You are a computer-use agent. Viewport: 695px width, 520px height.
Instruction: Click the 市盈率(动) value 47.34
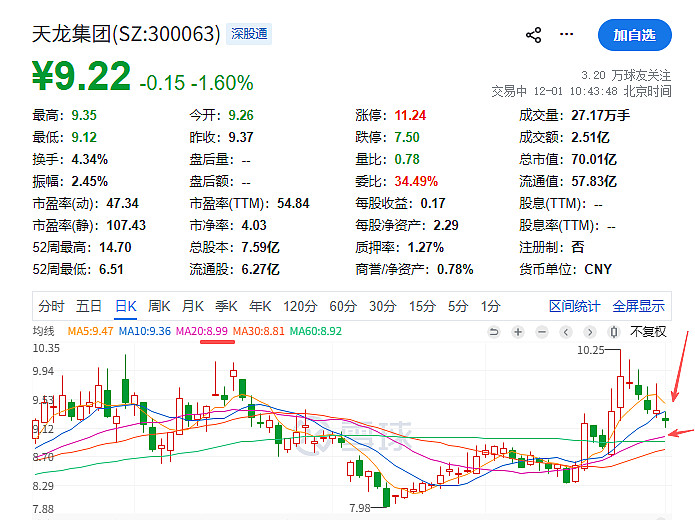122,203
